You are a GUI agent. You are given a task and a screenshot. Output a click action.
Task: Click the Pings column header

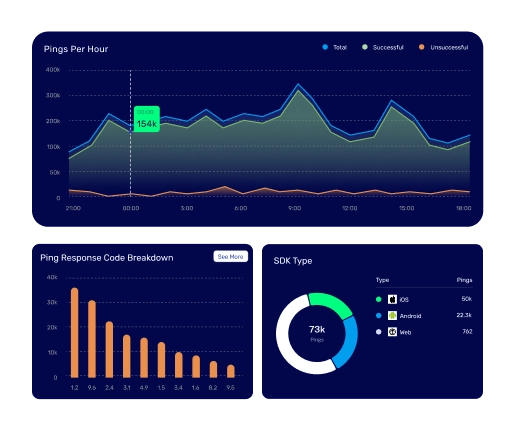click(464, 280)
